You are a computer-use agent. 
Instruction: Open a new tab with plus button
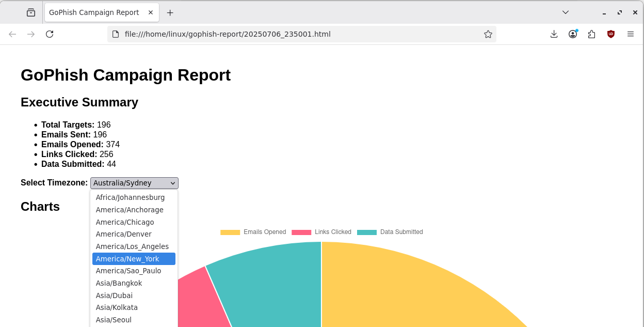tap(170, 12)
